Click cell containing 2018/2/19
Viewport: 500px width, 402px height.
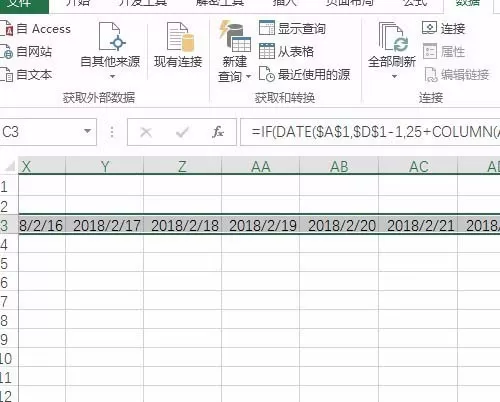tap(260, 225)
